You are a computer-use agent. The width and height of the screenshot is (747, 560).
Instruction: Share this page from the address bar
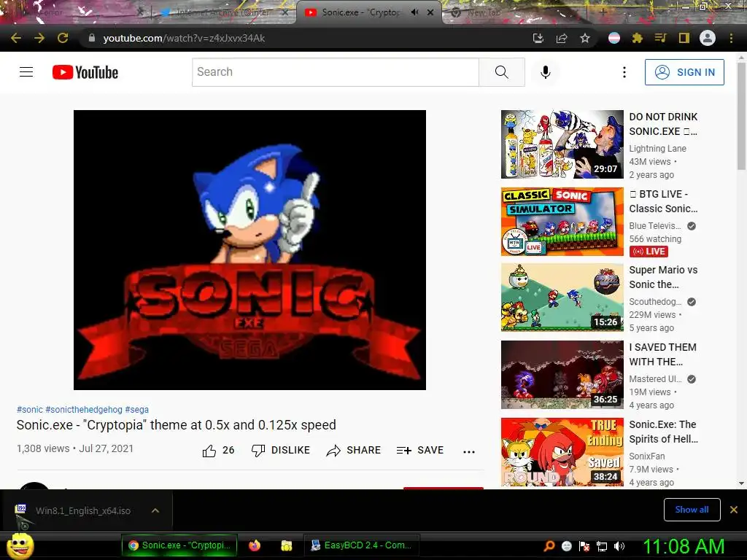562,38
